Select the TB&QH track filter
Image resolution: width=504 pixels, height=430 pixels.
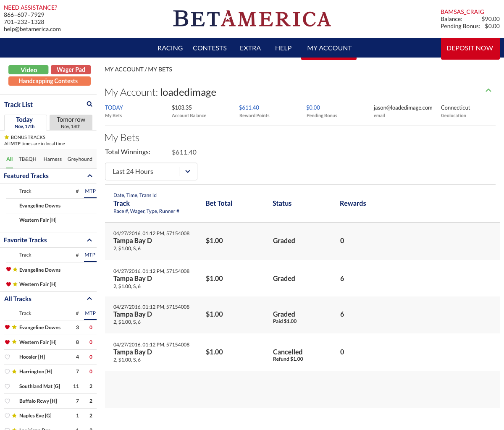tap(28, 159)
